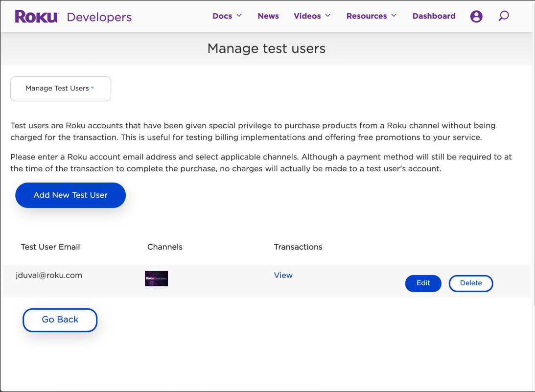535x392 pixels.
Task: Click the Add New Test User button
Action: click(70, 195)
